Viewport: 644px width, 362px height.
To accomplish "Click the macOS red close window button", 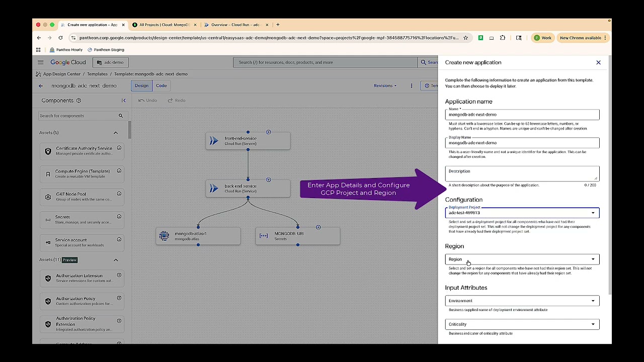I will 38,25.
